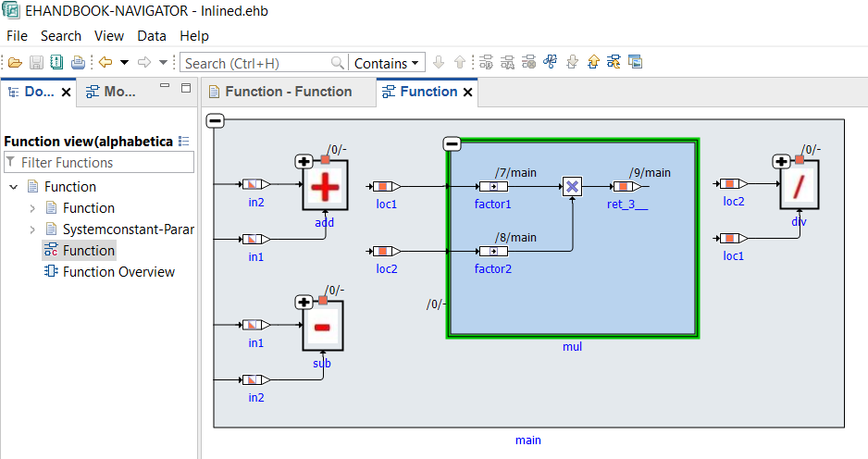Select the red plus add block
Viewport: 868px width, 459px height.
click(x=326, y=188)
